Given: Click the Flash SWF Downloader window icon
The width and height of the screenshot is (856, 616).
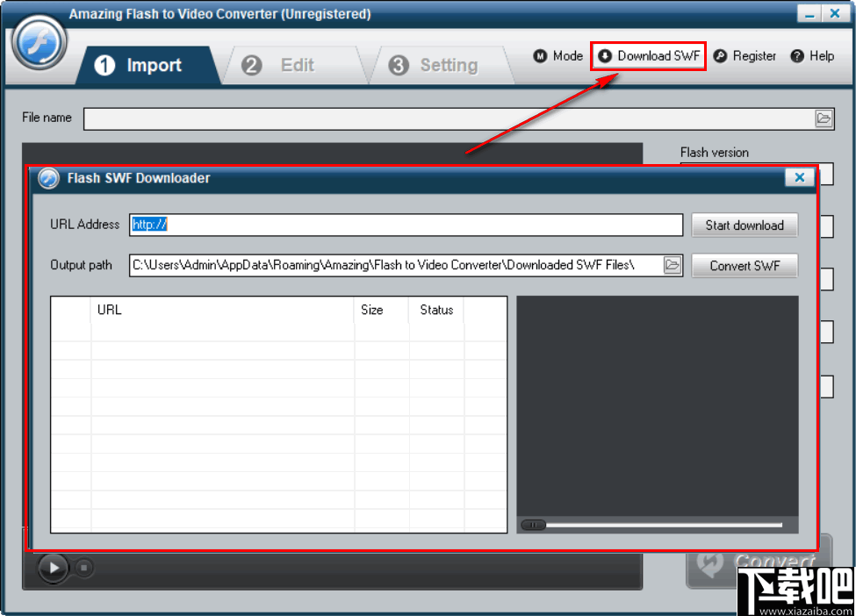Looking at the screenshot, I should 48,178.
